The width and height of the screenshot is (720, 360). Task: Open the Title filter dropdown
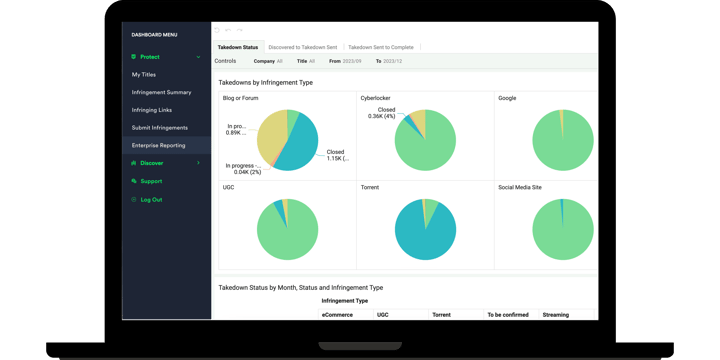coord(306,61)
